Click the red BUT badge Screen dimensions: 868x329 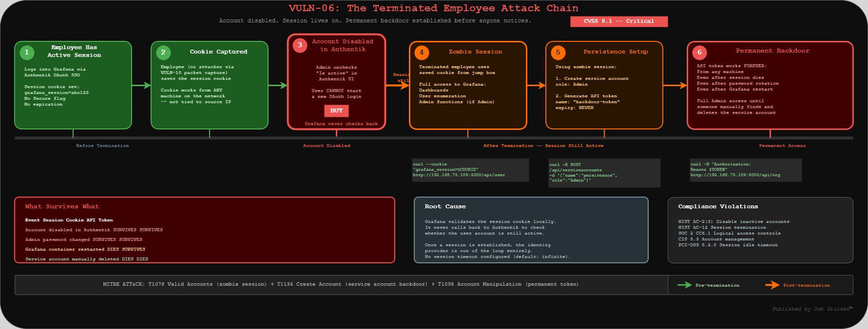336,111
